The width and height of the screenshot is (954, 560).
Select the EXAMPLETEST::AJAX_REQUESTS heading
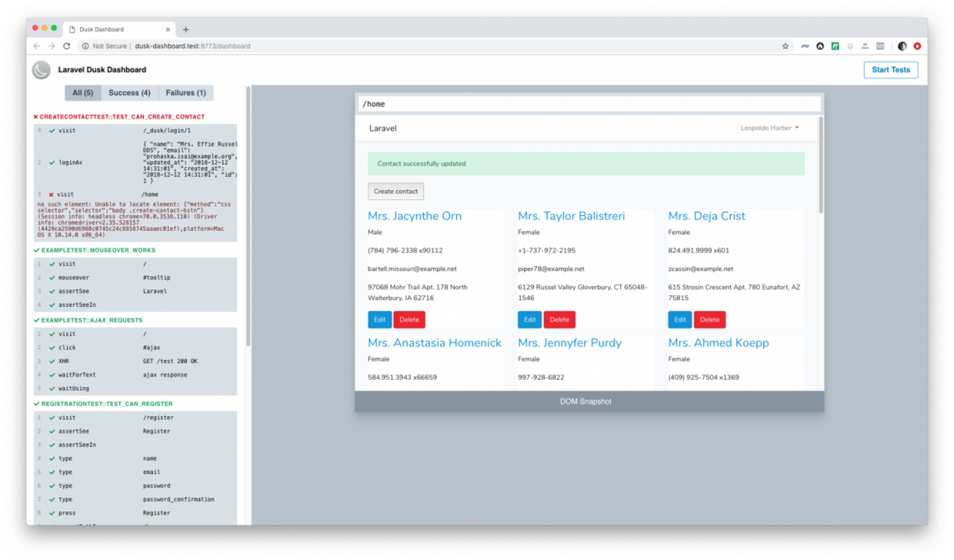tap(92, 320)
